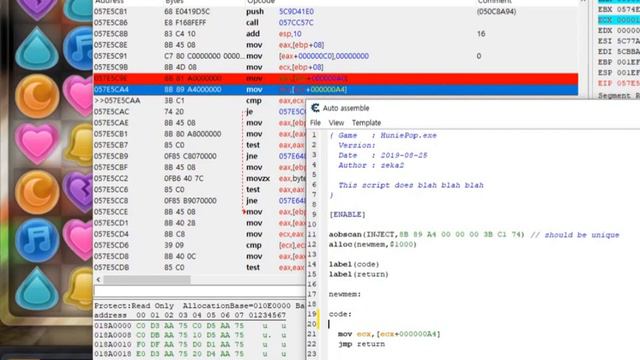The width and height of the screenshot is (640, 360).
Task: Click hex dump row at address 018A0010
Action: coord(191,344)
